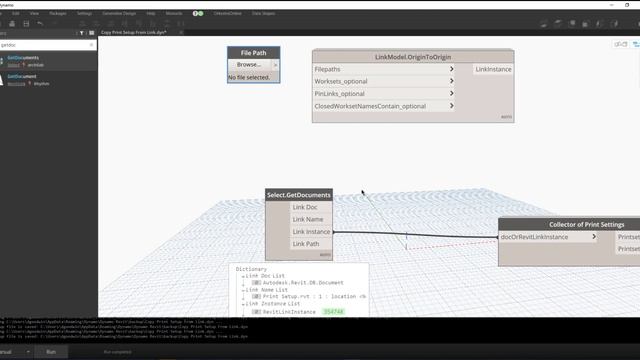This screenshot has width=640, height=360.
Task: Click ClosedWorksetNamesContain_optional port chevron
Action: click(x=451, y=106)
